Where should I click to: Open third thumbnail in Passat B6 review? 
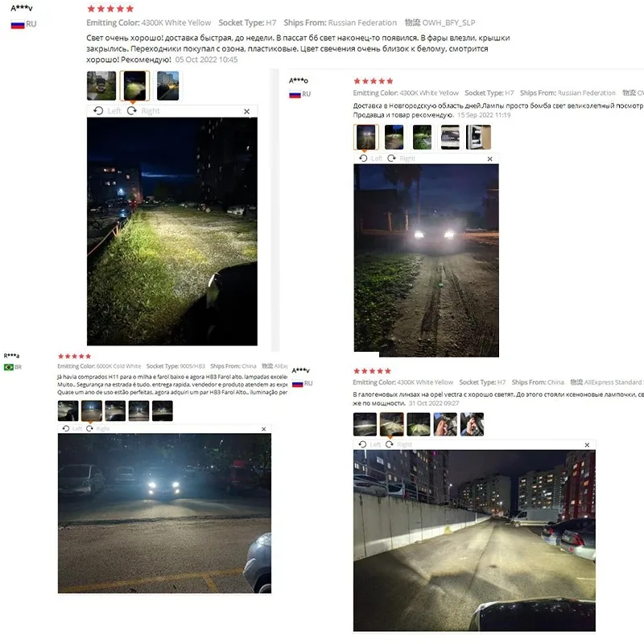pyautogui.click(x=168, y=85)
